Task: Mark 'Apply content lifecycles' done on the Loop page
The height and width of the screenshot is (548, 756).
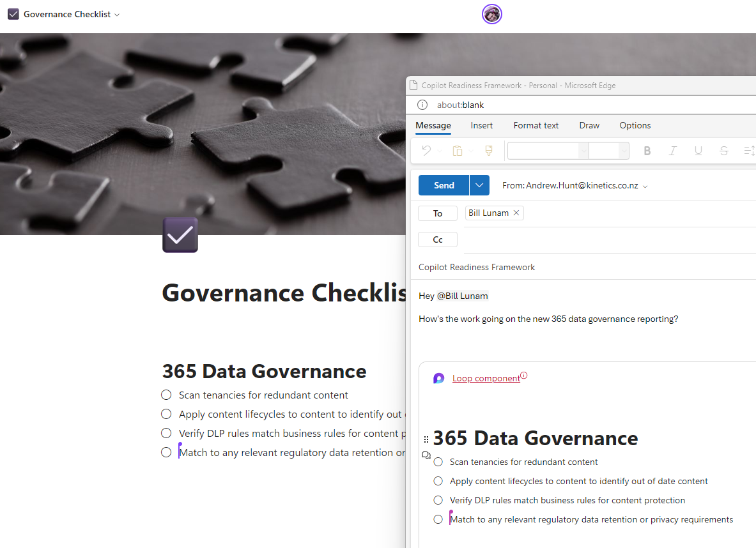Action: coord(166,414)
